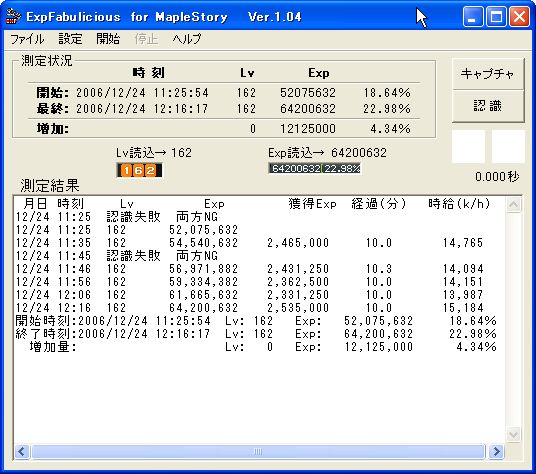Click the 経過(分) column header
The image size is (536, 474).
coord(379,204)
